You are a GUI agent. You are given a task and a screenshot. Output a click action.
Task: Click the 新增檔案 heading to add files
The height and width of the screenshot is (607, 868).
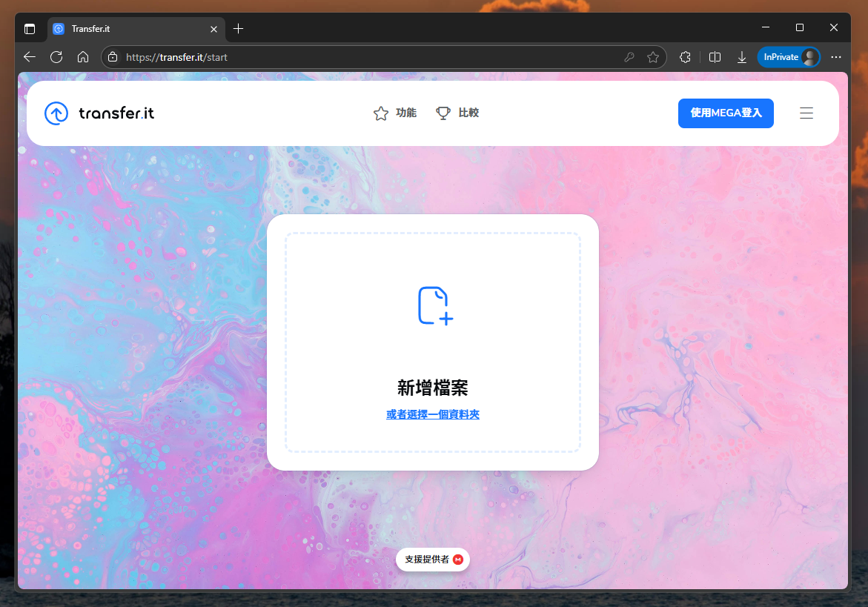pos(432,388)
